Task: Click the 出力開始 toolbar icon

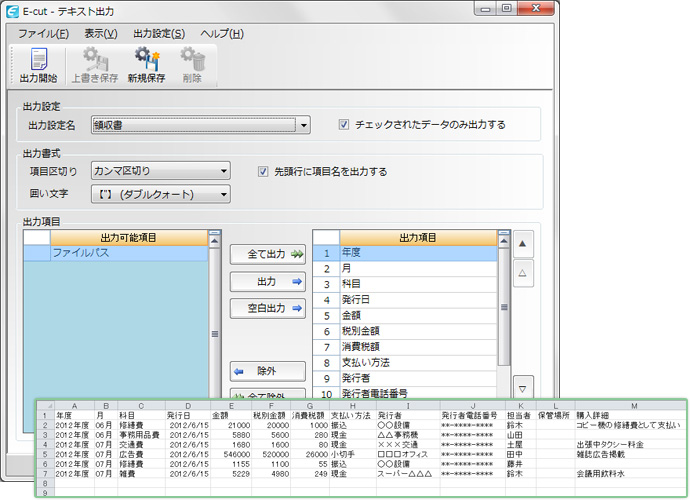Action: pyautogui.click(x=38, y=66)
